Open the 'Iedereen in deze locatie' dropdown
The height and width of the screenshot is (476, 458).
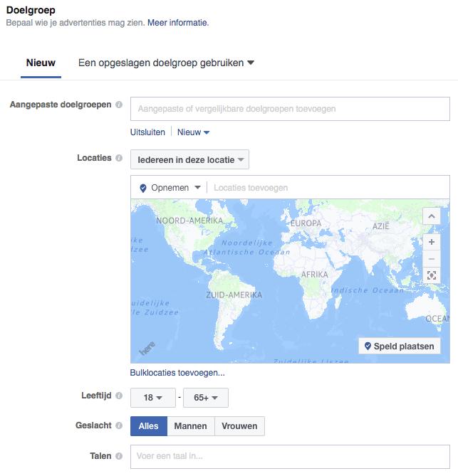[x=189, y=160]
